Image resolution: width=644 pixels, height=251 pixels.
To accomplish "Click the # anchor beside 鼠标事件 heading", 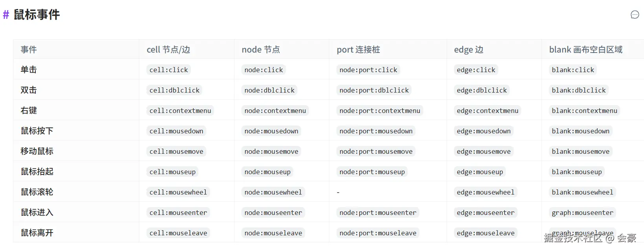I will tap(6, 15).
